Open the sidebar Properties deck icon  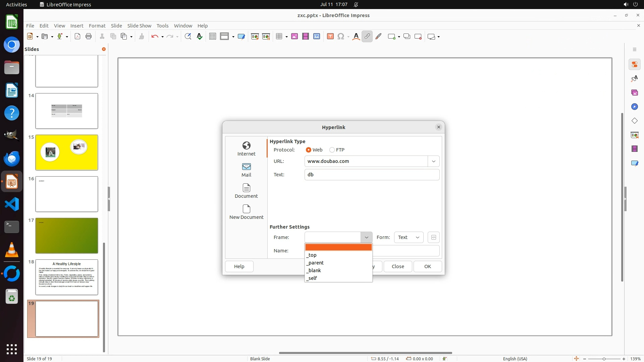click(634, 64)
